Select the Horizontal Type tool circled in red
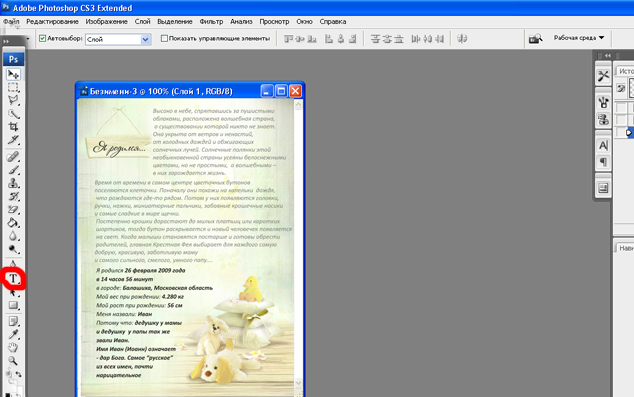 tap(13, 279)
